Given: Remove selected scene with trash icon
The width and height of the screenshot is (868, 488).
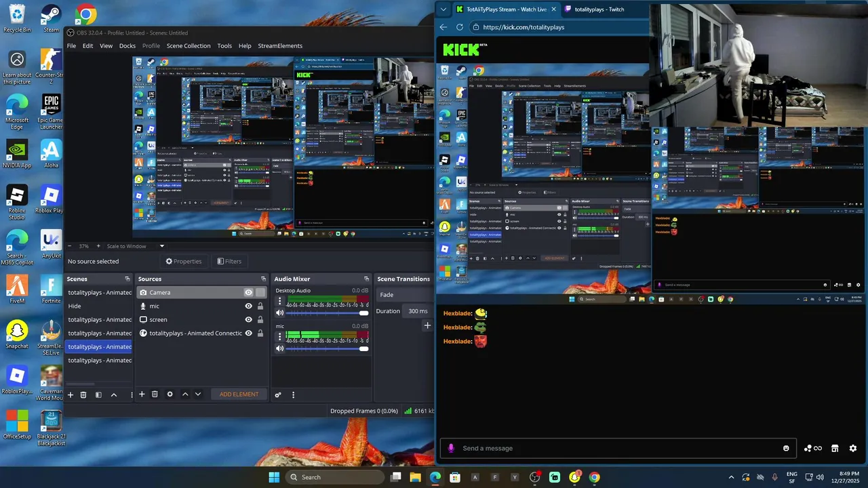Looking at the screenshot, I should 83,394.
